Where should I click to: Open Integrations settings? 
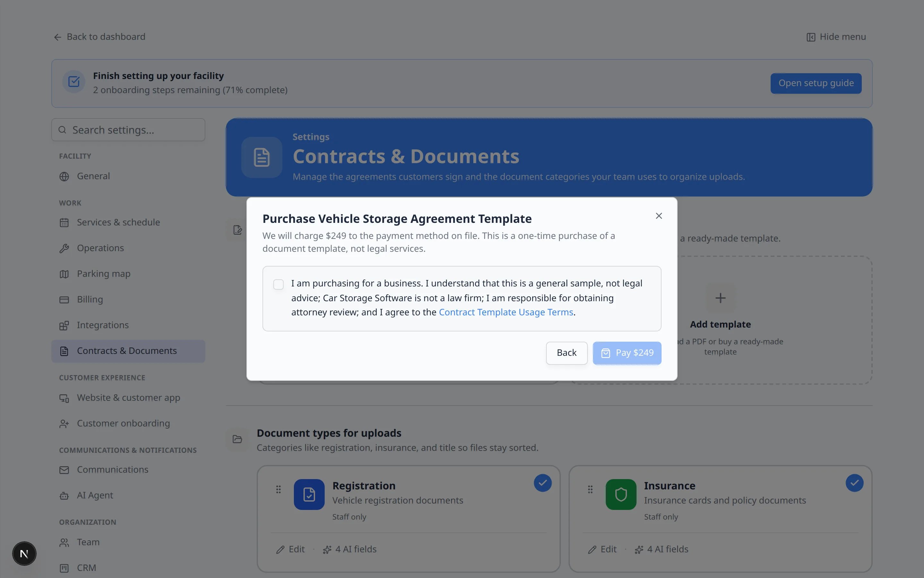(128, 325)
